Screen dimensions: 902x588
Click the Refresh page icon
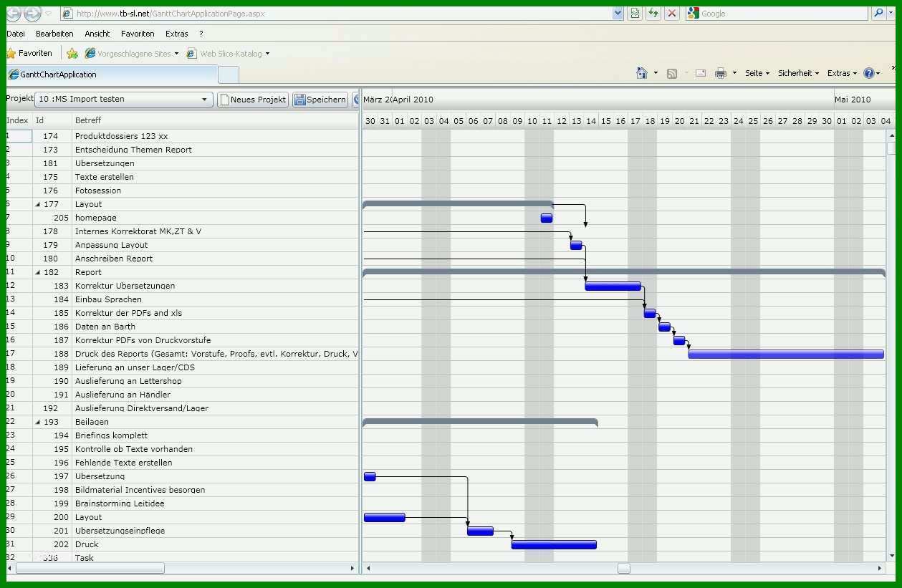pos(653,13)
